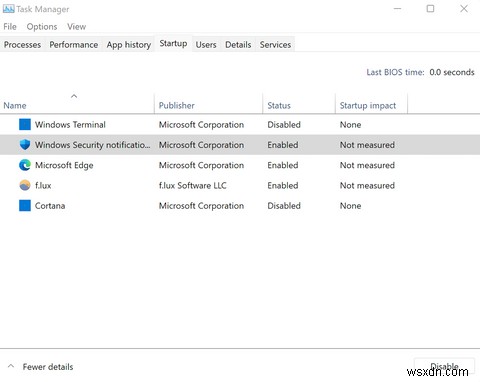Maximize the Task Manager window
Image resolution: width=480 pixels, height=382 pixels.
pyautogui.click(x=430, y=9)
